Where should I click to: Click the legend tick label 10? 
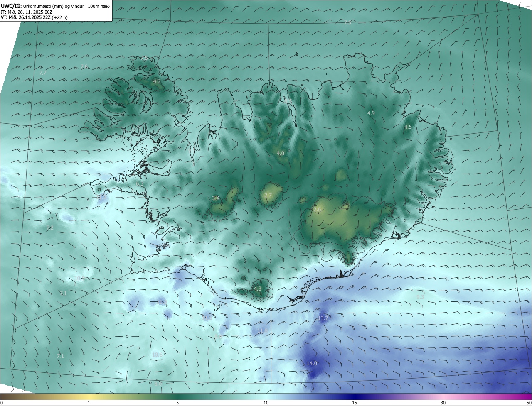266,403
